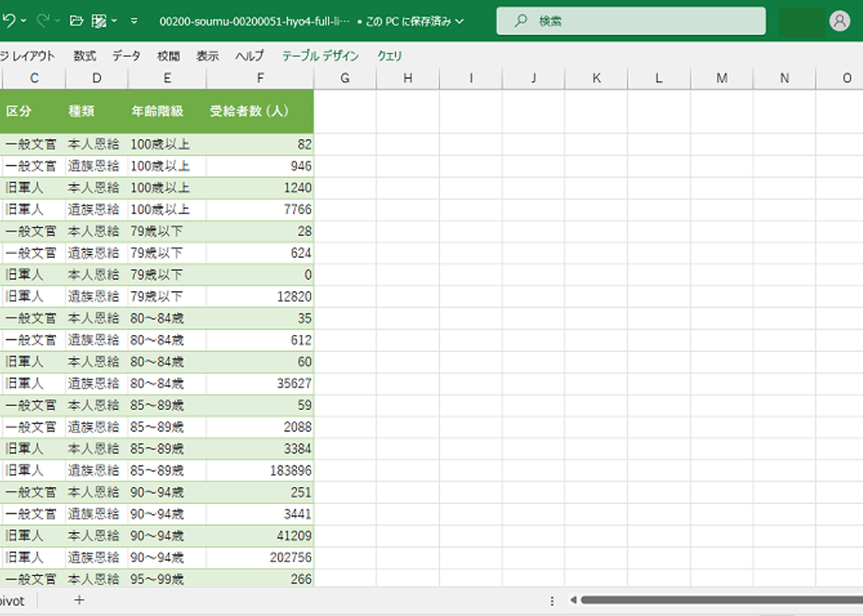Image resolution: width=863 pixels, height=616 pixels.
Task: Click the Undo icon
Action: point(8,21)
